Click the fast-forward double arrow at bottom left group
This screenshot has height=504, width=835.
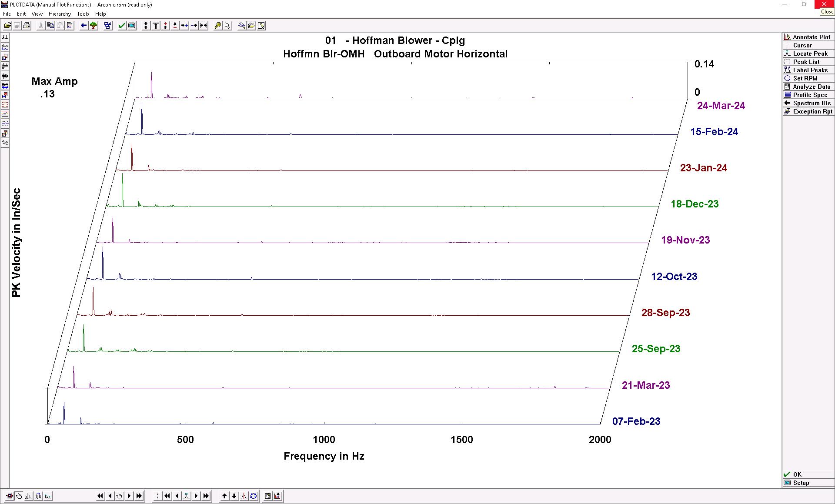tap(139, 496)
